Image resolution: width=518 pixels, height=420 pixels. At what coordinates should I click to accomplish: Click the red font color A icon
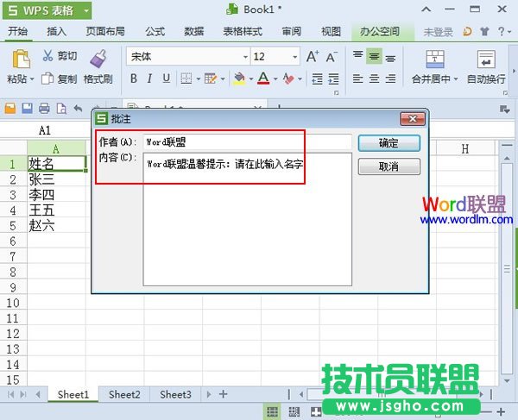click(x=263, y=78)
